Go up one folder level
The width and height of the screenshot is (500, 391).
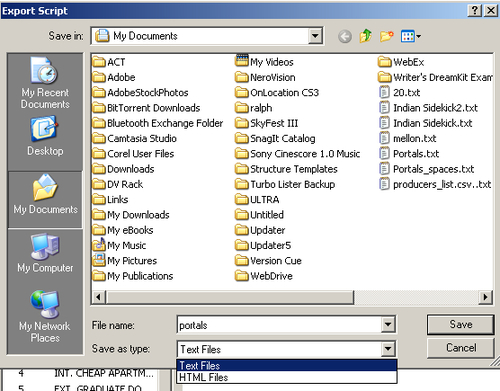tap(366, 36)
